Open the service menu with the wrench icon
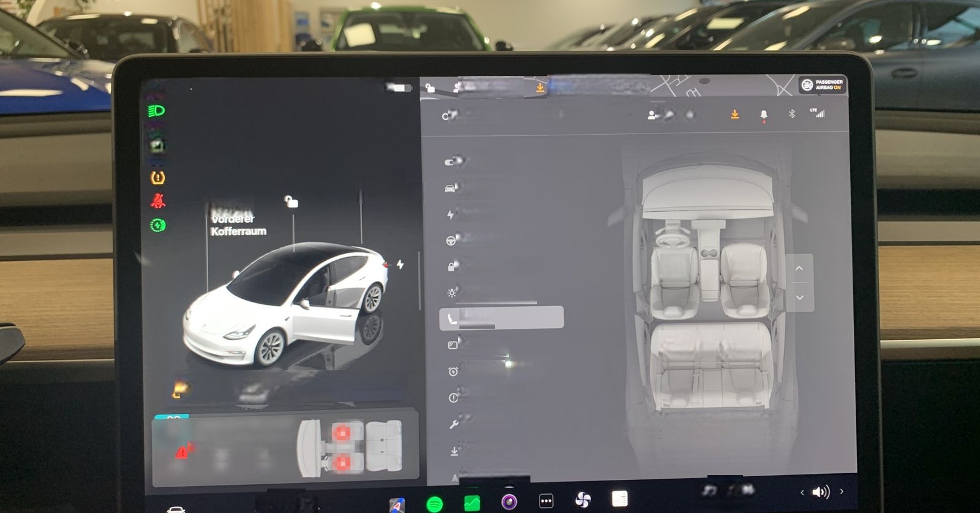The image size is (980, 513). pyautogui.click(x=454, y=424)
